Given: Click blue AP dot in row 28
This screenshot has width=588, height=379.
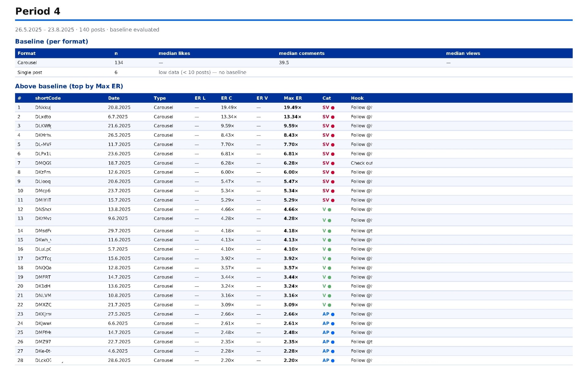Looking at the screenshot, I should (x=333, y=361).
